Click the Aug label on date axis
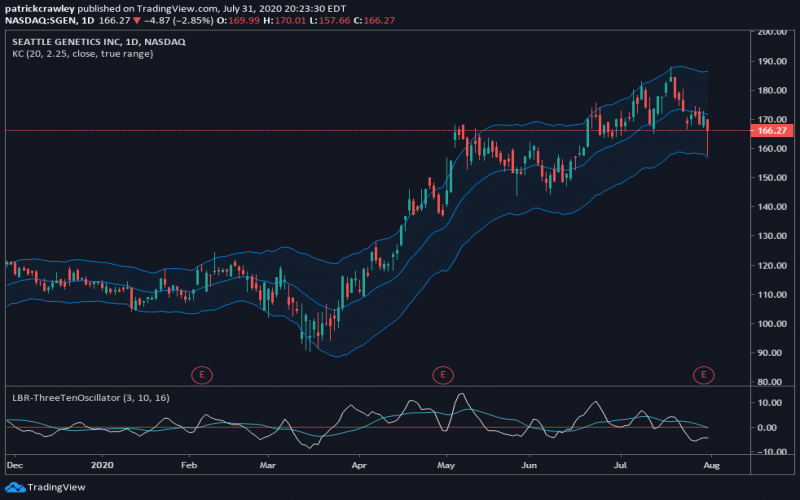Image resolution: width=800 pixels, height=500 pixels. (709, 466)
